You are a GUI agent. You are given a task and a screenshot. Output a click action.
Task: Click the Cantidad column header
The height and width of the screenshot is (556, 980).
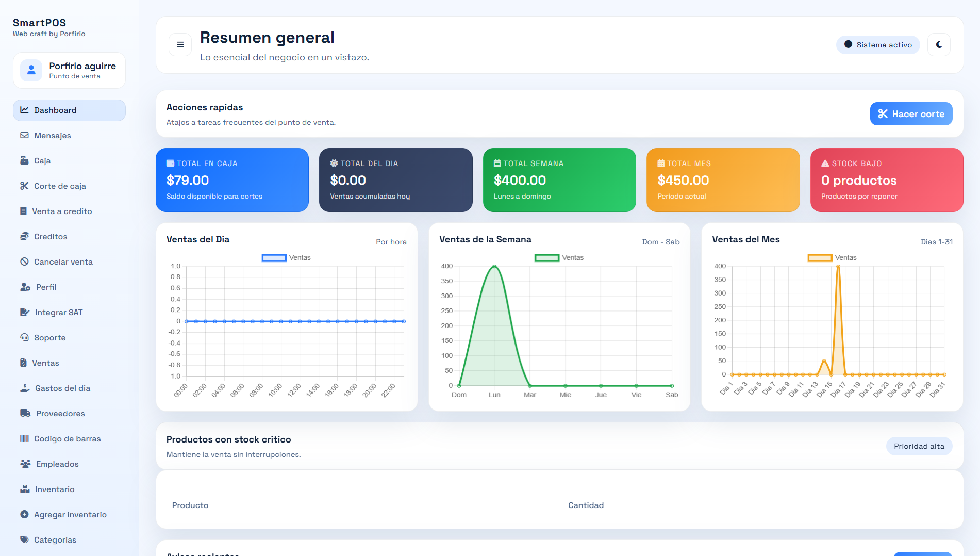[x=586, y=505]
